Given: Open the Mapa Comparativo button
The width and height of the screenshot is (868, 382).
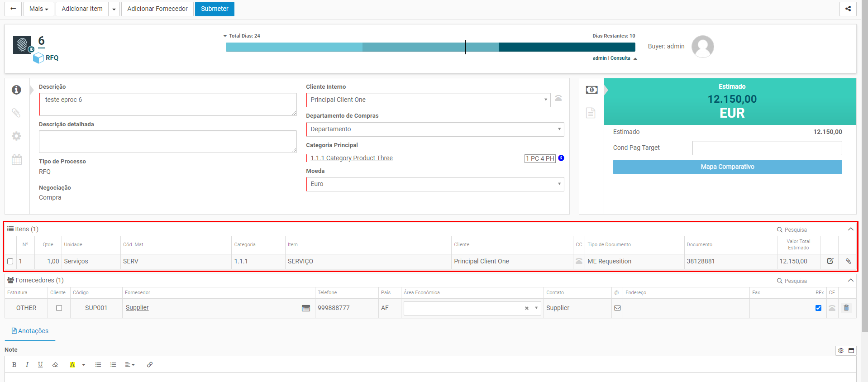Looking at the screenshot, I should pos(727,167).
